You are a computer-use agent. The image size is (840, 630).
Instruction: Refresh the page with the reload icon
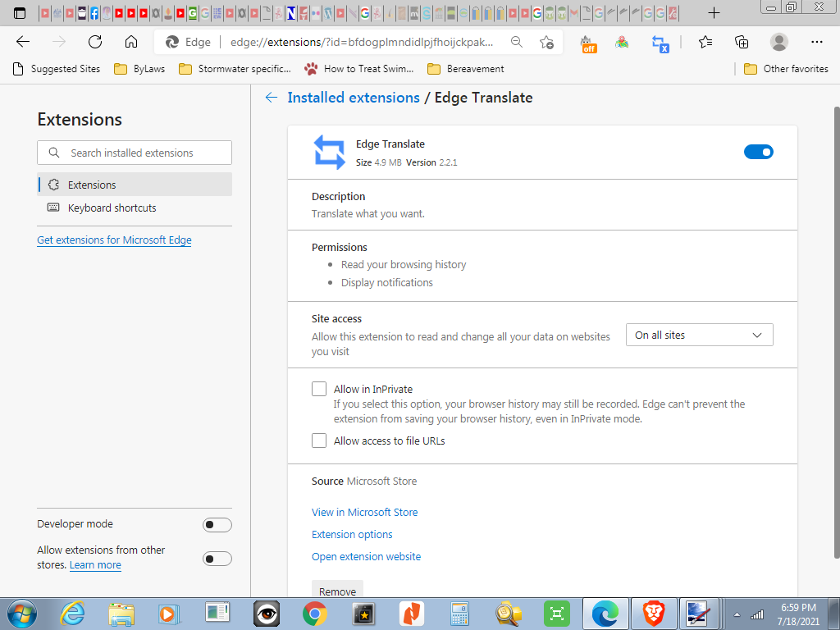(95, 42)
